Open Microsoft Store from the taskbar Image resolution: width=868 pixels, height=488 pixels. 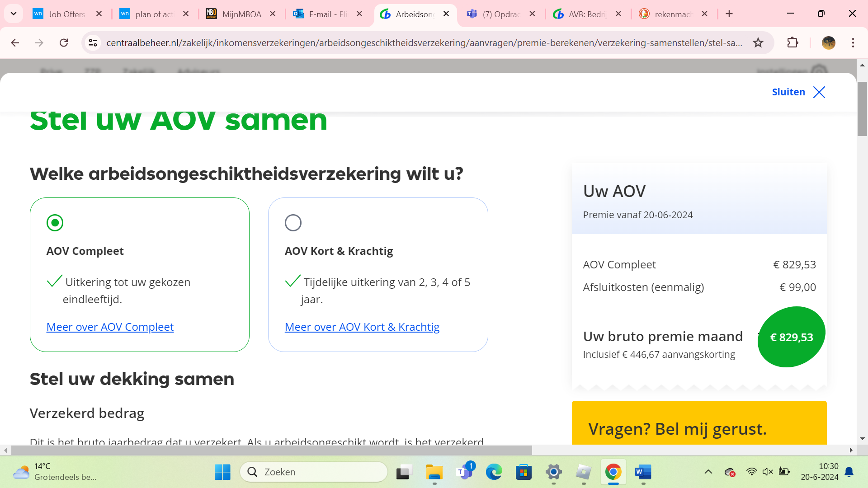point(524,472)
